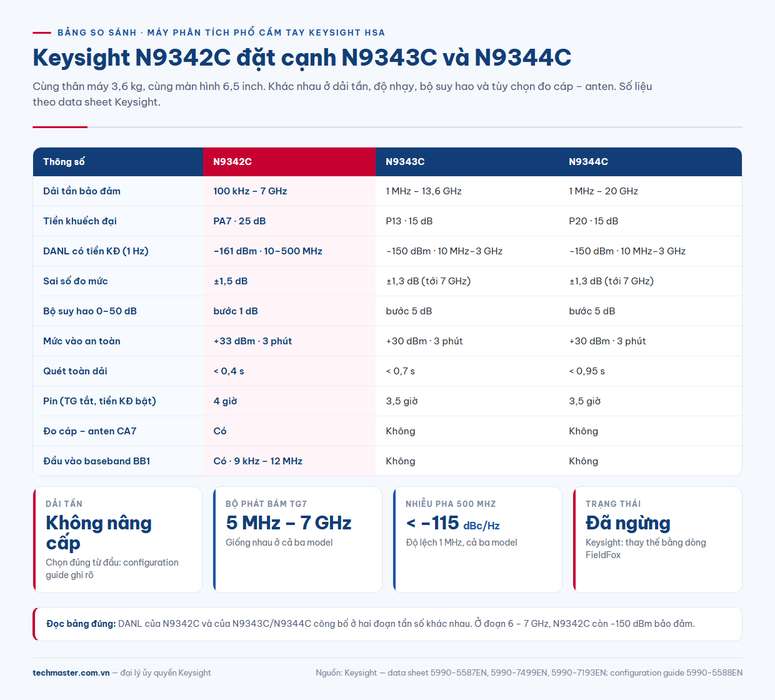Open the techmaster.com.vn footer link
The width and height of the screenshot is (775, 700).
click(71, 673)
